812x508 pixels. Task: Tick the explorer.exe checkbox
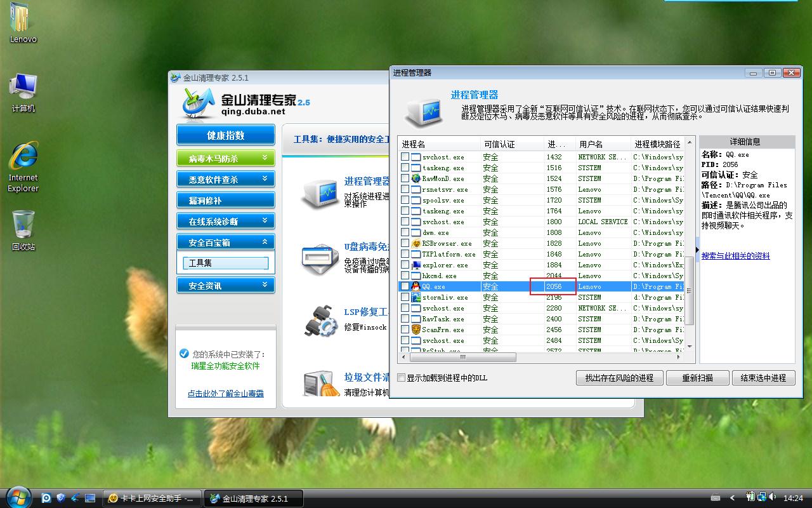[x=405, y=265]
